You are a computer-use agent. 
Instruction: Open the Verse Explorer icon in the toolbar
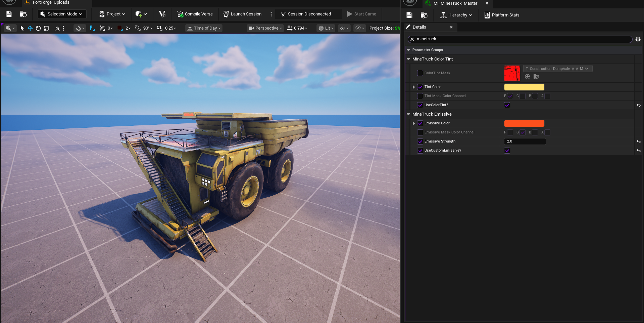pos(162,14)
